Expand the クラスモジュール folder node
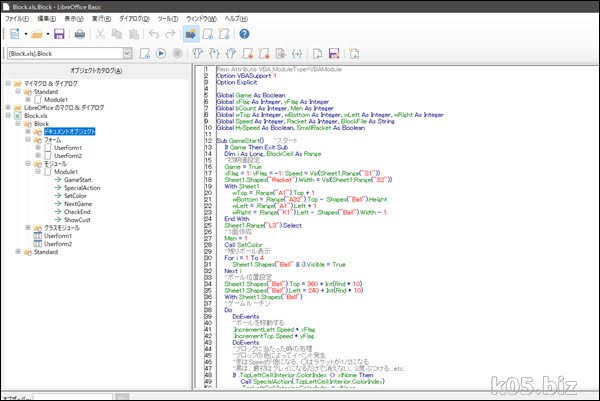This screenshot has height=401, width=600. [x=28, y=227]
